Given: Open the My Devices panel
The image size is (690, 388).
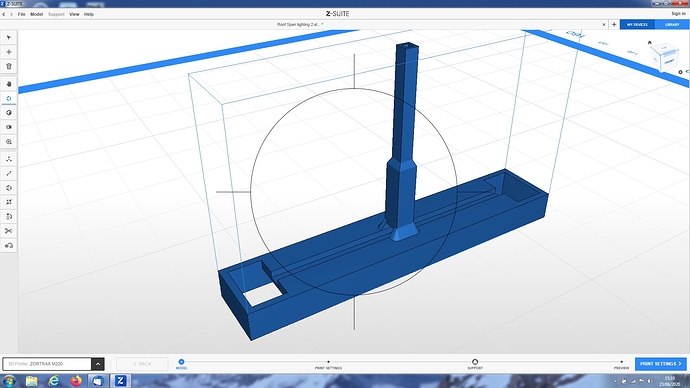Looking at the screenshot, I should pos(637,25).
